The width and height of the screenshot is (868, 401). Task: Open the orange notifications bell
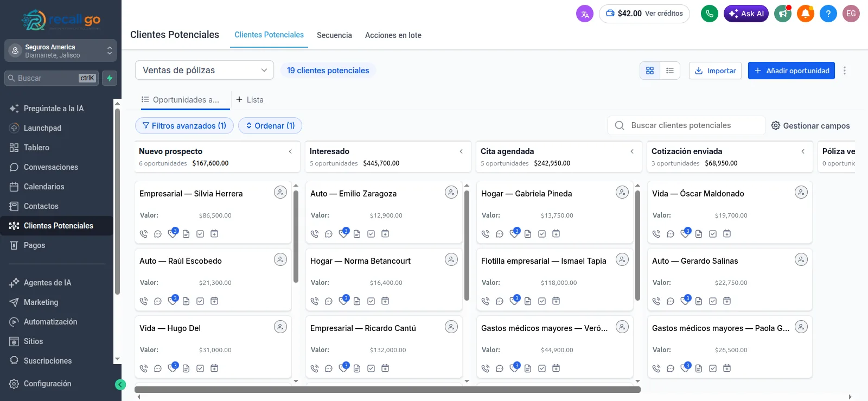click(806, 14)
